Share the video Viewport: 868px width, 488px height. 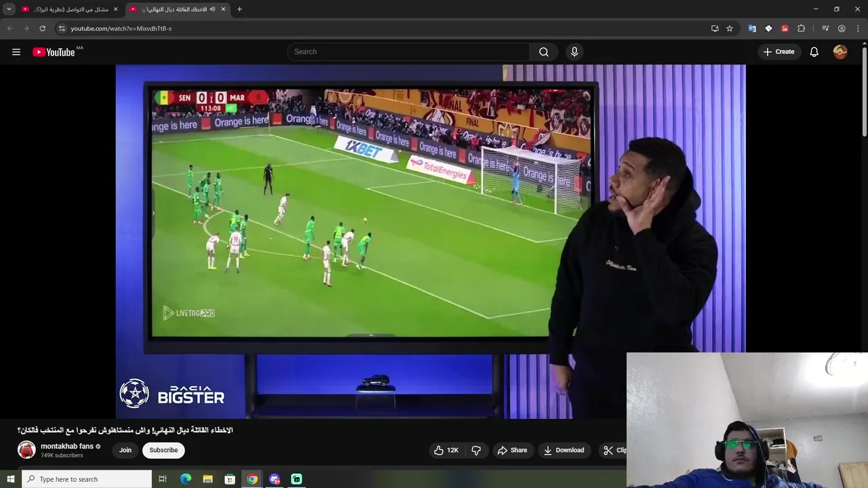point(512,450)
